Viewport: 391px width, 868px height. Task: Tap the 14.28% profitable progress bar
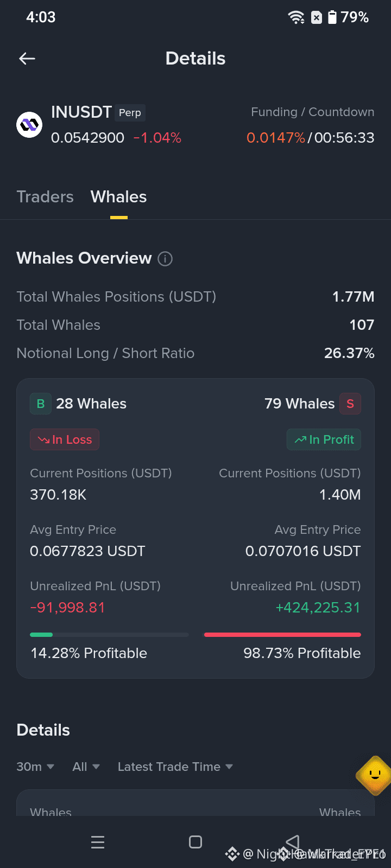point(109,635)
